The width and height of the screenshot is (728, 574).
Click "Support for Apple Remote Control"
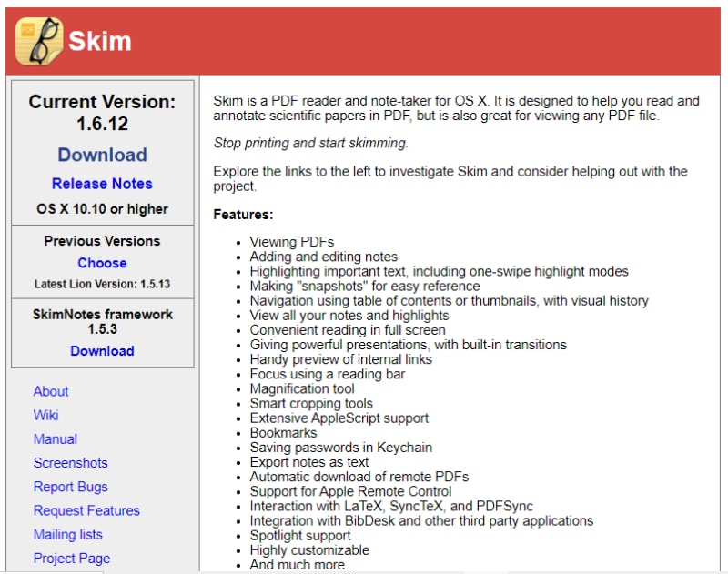[x=350, y=491]
